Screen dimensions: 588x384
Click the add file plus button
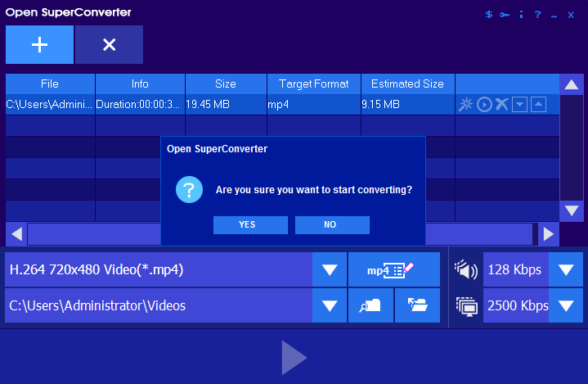[39, 45]
